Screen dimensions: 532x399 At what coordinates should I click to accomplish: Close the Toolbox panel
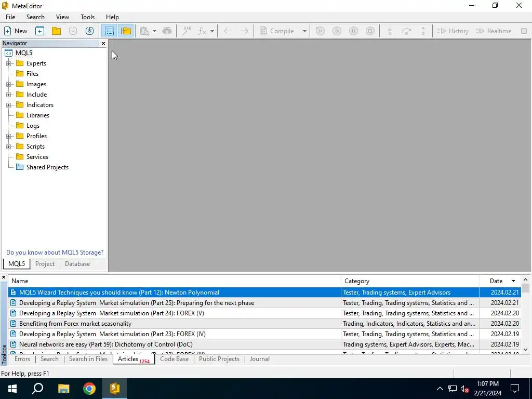pyautogui.click(x=4, y=277)
